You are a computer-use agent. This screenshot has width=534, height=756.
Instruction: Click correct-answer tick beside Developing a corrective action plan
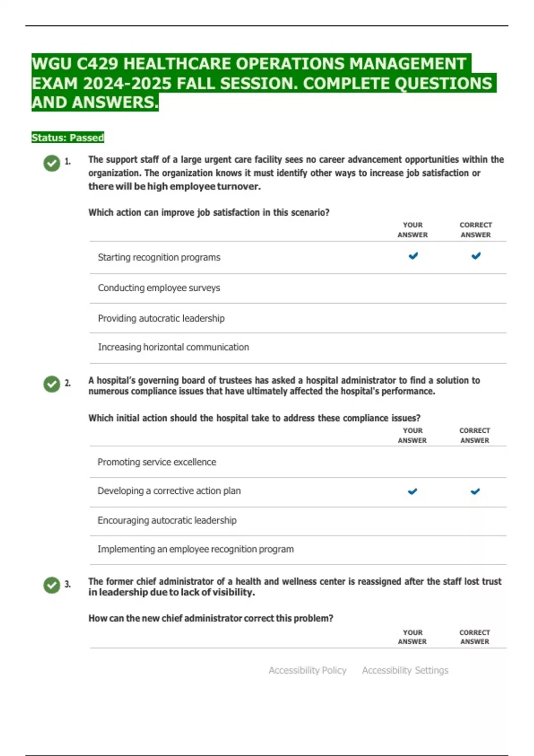[475, 491]
